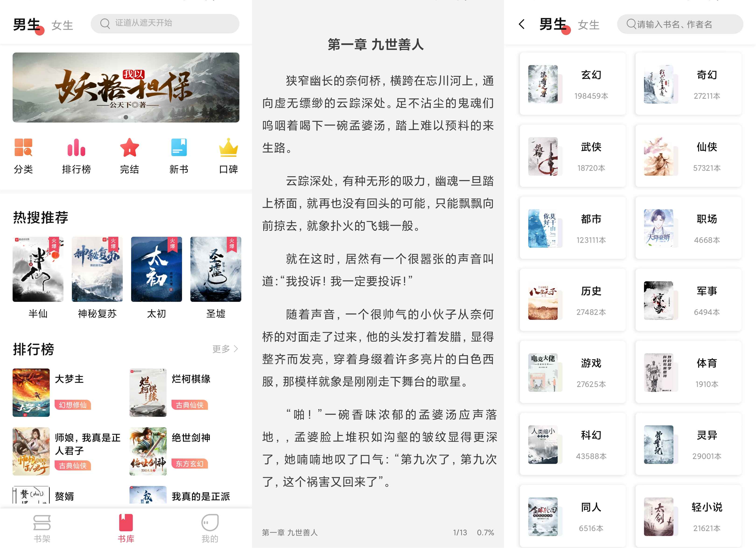Tap the 完结 star icon
The width and height of the screenshot is (756, 548).
129,148
